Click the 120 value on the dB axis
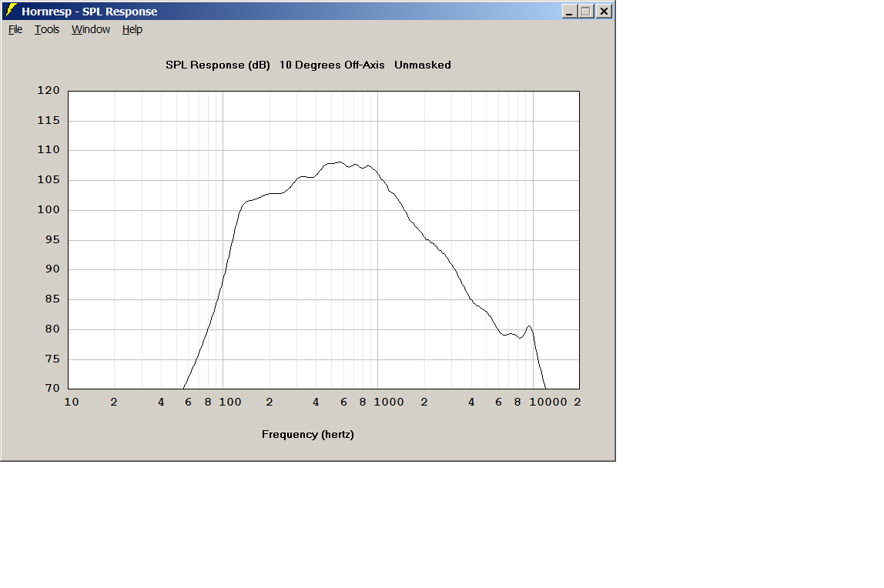This screenshot has height=588, width=884. point(49,90)
